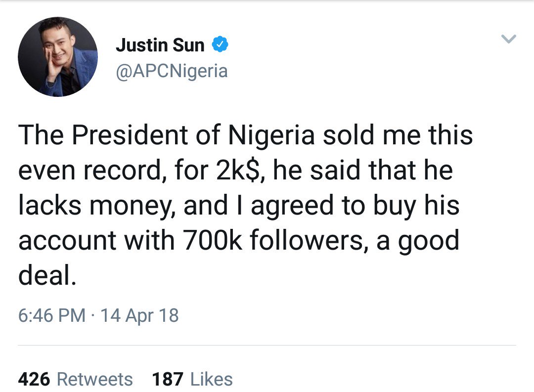The image size is (534, 392).
Task: View the 187 Likes list
Action: tap(192, 379)
